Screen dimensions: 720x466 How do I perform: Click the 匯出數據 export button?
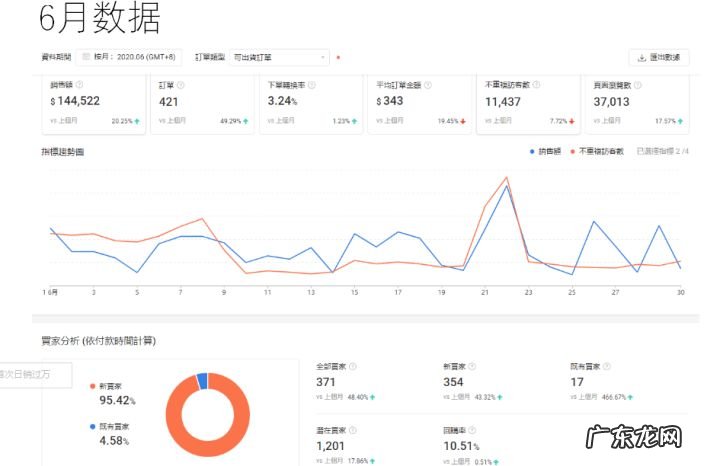point(658,57)
